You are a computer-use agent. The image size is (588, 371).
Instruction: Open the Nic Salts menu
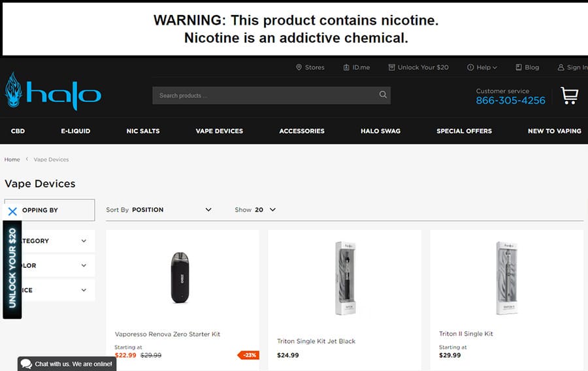pyautogui.click(x=143, y=131)
